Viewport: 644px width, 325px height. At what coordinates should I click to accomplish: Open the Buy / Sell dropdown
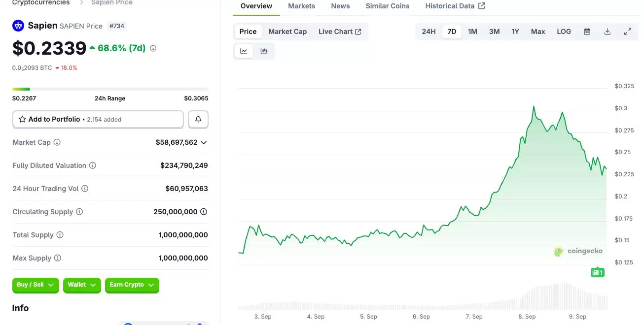coord(36,285)
